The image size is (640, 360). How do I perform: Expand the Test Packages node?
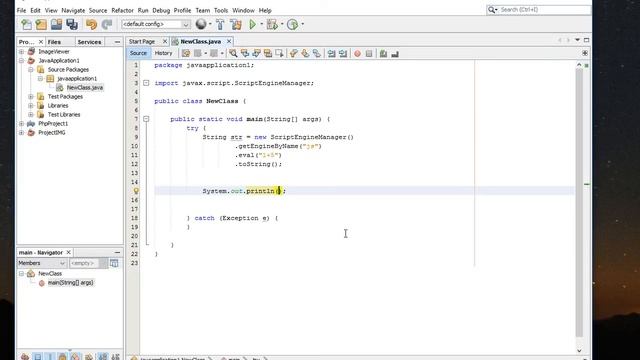coord(31,97)
